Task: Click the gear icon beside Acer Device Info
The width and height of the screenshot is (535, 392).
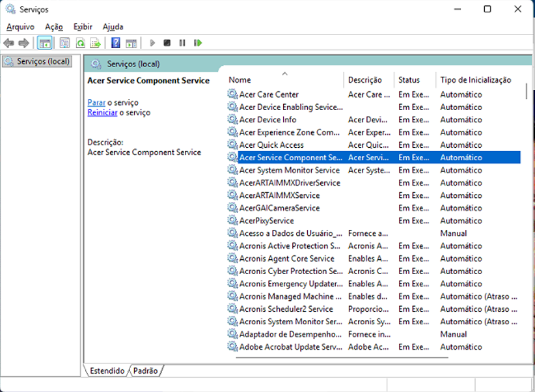Action: click(233, 120)
